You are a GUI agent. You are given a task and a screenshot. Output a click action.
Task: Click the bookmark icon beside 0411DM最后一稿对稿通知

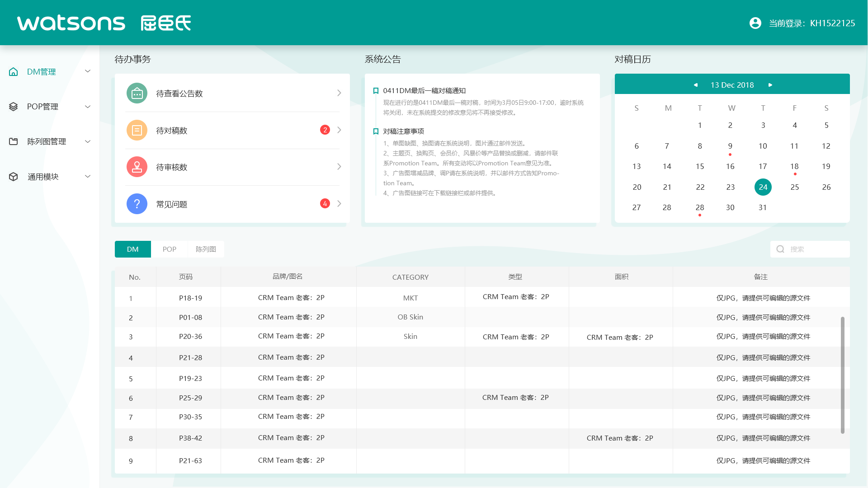[376, 91]
